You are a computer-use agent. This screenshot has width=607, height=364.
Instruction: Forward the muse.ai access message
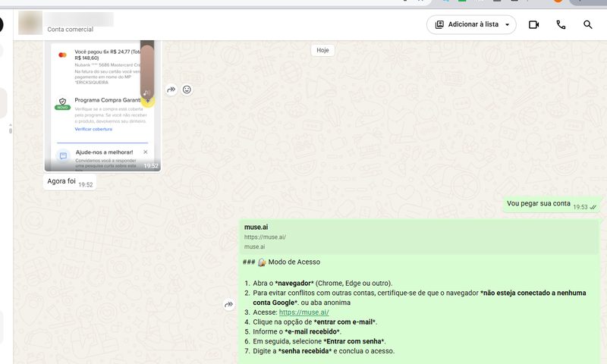(x=229, y=304)
